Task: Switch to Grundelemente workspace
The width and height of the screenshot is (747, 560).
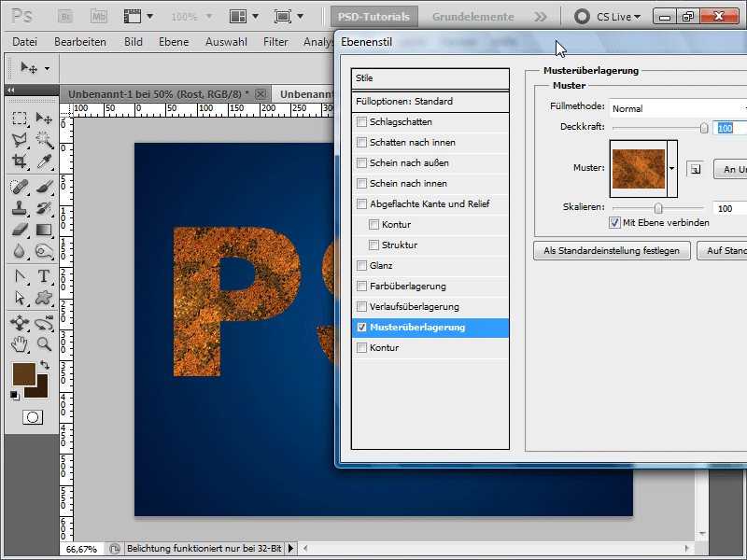Action: coord(473,17)
